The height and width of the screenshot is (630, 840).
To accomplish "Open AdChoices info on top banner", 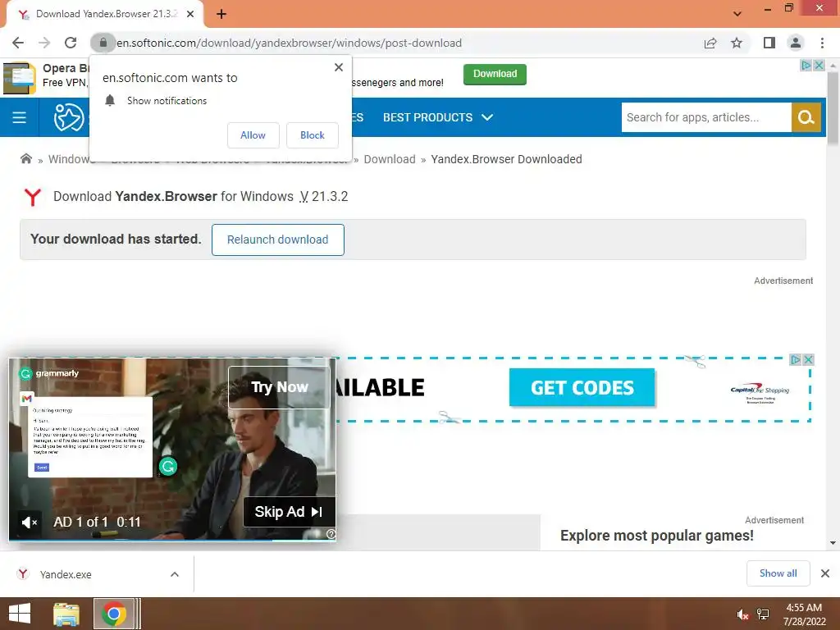I will [x=806, y=65].
